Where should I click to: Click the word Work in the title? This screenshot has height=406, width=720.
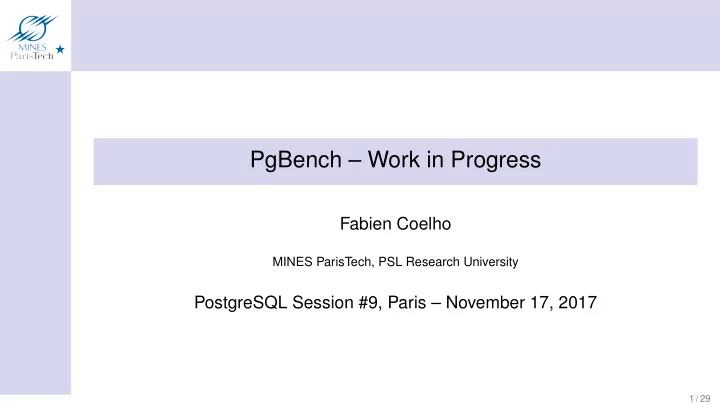point(394,160)
